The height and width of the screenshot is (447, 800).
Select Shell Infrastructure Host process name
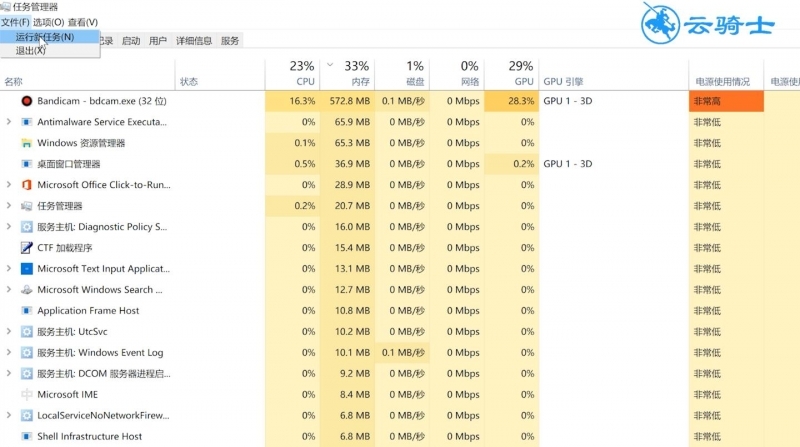pyautogui.click(x=90, y=436)
